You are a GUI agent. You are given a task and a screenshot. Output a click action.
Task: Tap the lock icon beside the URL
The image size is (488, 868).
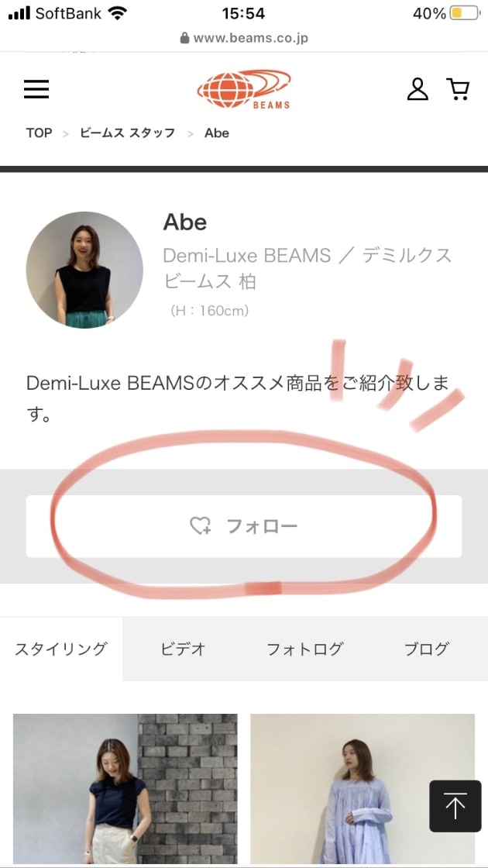point(185,38)
